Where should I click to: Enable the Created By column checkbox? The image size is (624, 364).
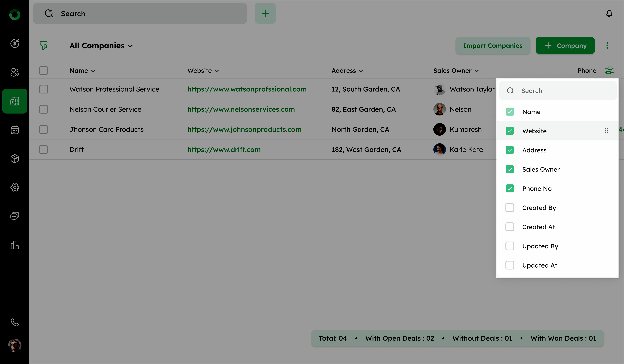510,208
